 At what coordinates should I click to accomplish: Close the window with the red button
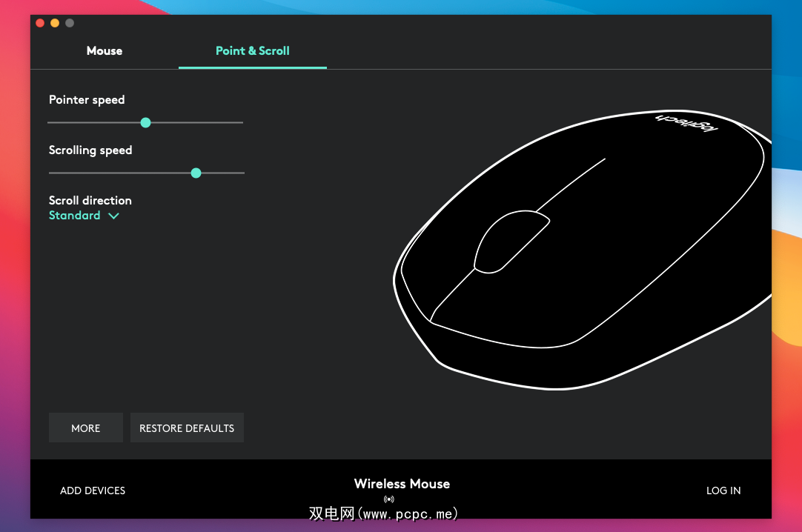point(40,23)
